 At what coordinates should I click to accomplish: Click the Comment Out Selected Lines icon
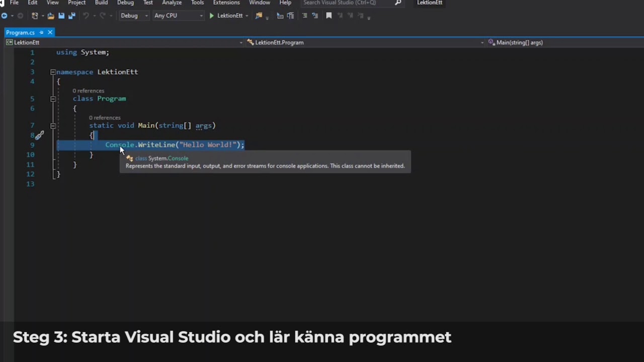click(x=304, y=16)
